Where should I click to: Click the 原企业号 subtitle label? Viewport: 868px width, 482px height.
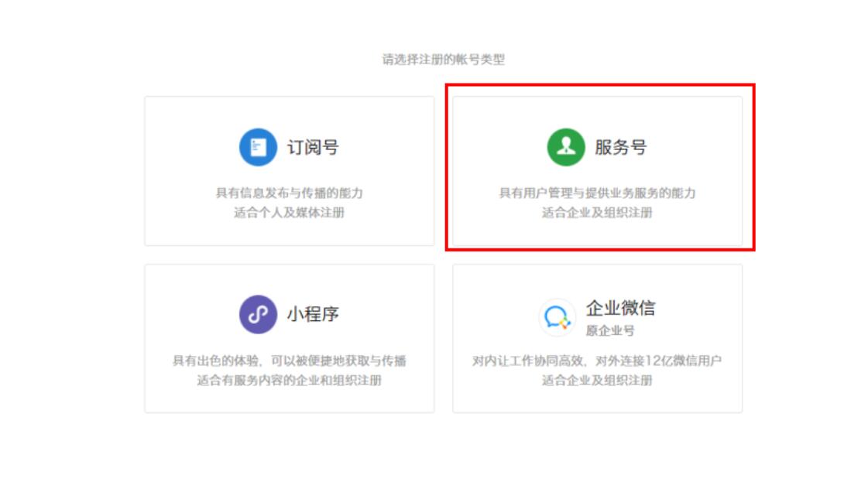(x=610, y=331)
